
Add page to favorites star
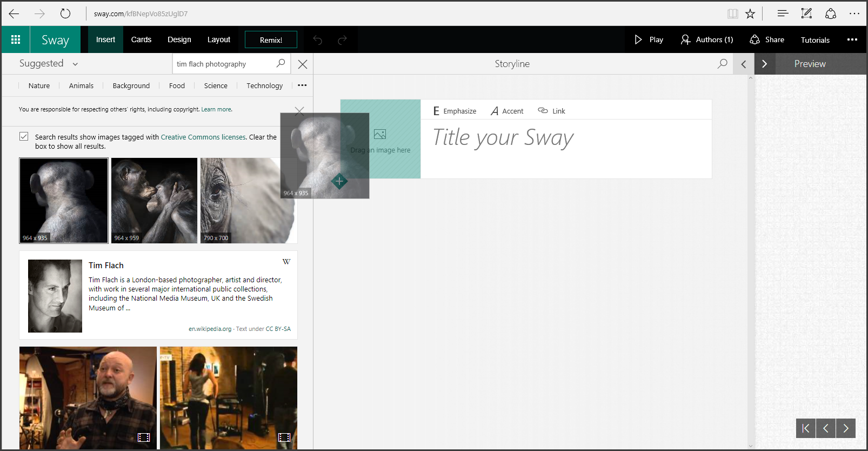pyautogui.click(x=750, y=14)
